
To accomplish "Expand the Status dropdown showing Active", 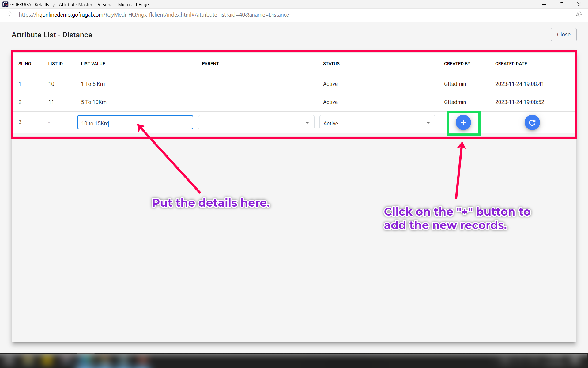I will click(x=377, y=123).
